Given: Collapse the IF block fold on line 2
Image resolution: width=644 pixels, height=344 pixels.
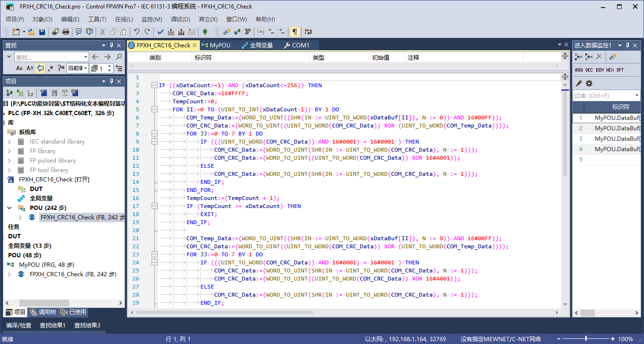Looking at the screenshot, I should pyautogui.click(x=154, y=85).
